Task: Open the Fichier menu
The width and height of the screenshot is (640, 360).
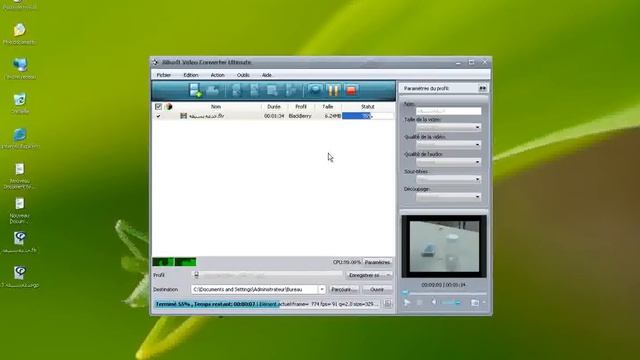Action: pos(164,75)
